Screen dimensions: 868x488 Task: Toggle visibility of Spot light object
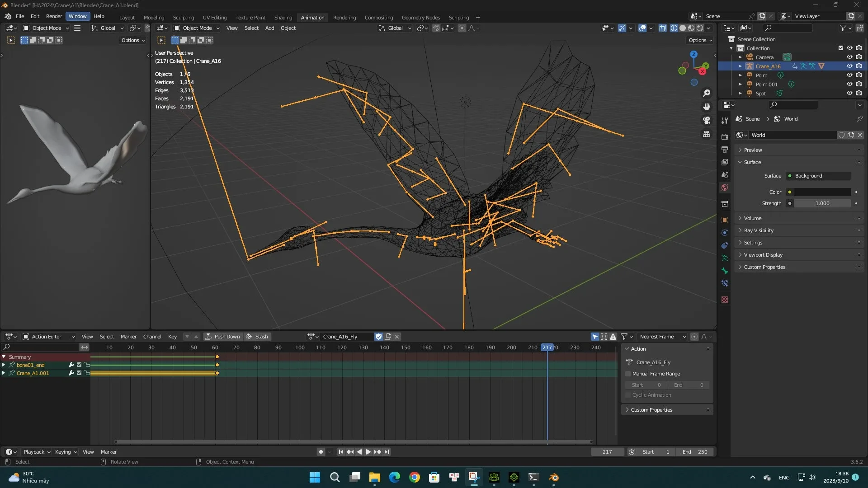click(x=848, y=93)
